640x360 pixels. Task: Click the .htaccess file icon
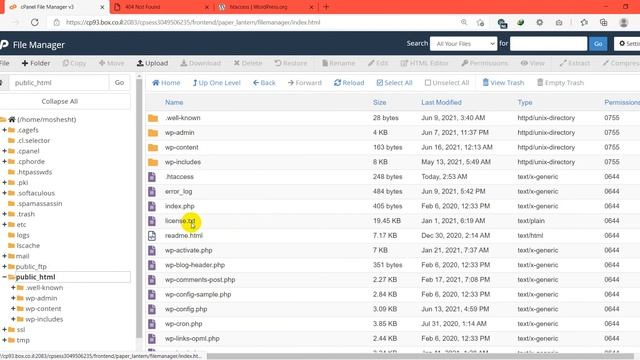(x=152, y=177)
